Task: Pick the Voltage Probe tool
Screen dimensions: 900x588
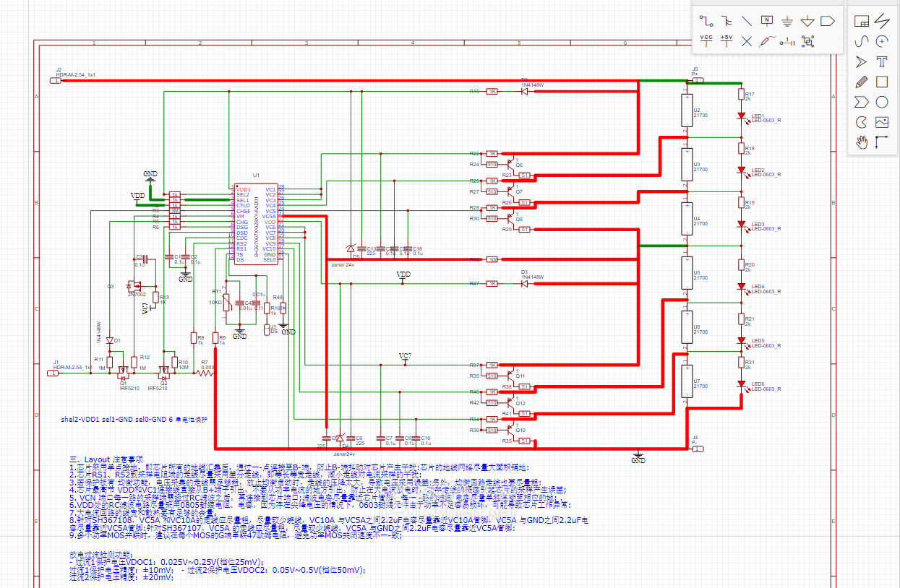Action: [x=767, y=41]
